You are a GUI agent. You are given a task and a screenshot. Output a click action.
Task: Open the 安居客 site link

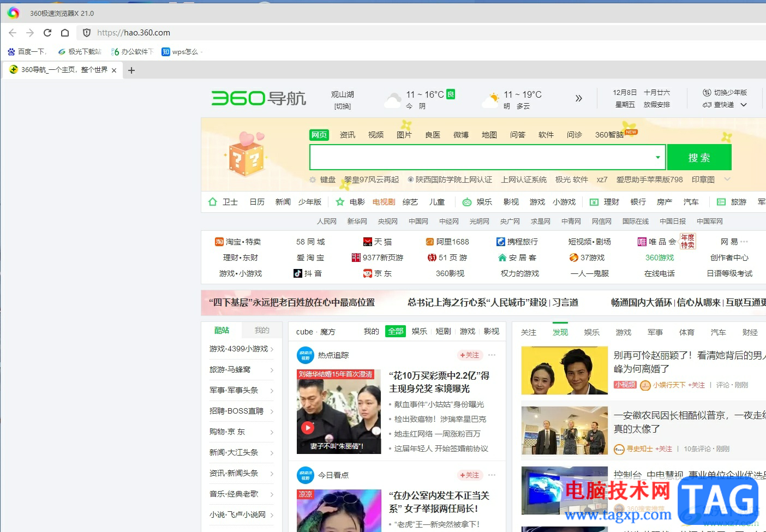pos(517,258)
